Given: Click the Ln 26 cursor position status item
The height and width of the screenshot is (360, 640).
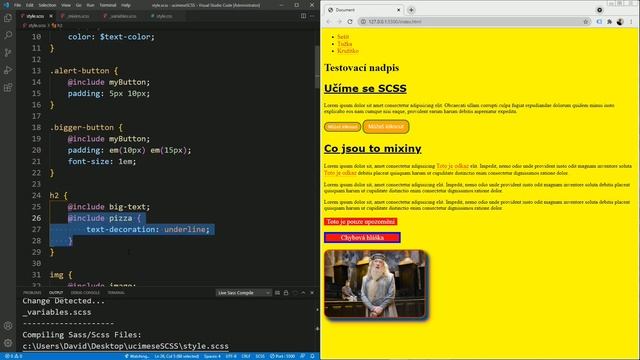Looking at the screenshot, I should [176, 356].
